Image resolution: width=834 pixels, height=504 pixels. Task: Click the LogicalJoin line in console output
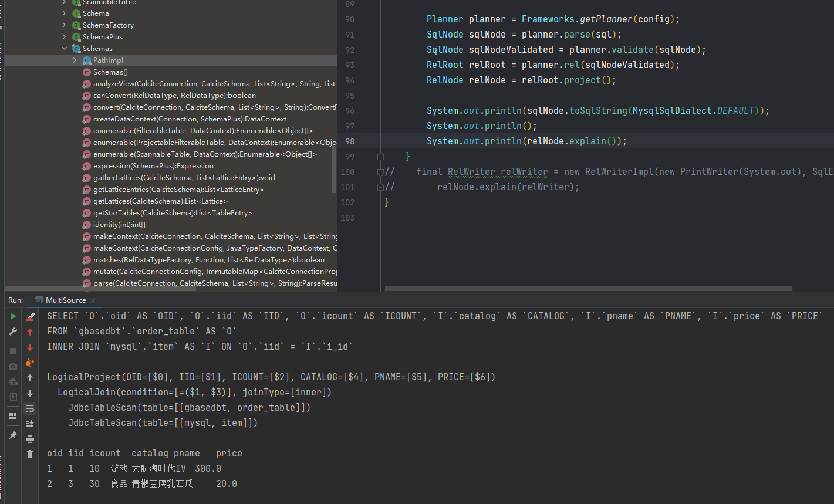coord(195,393)
